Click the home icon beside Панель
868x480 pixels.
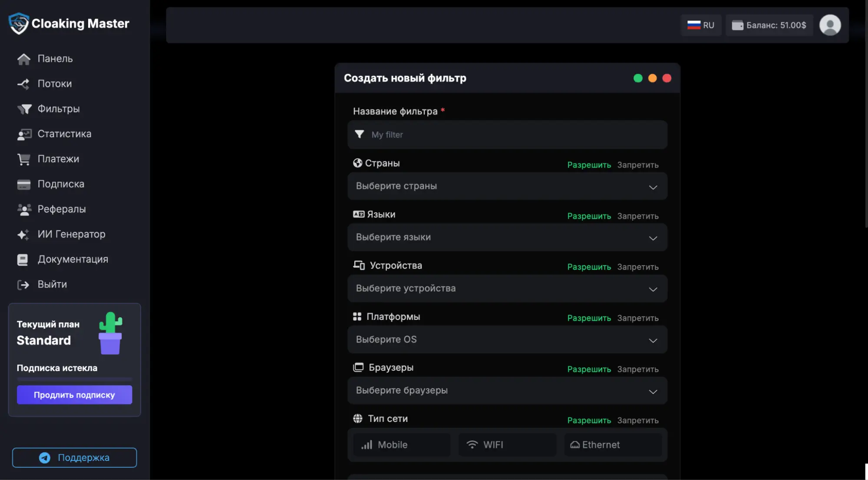[x=24, y=59]
